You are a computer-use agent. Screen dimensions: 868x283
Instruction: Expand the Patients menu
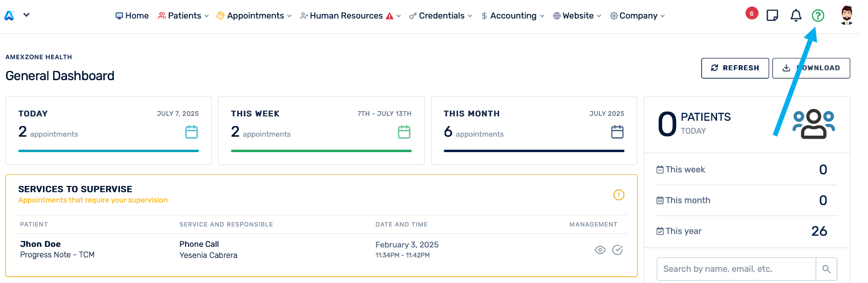tap(184, 16)
